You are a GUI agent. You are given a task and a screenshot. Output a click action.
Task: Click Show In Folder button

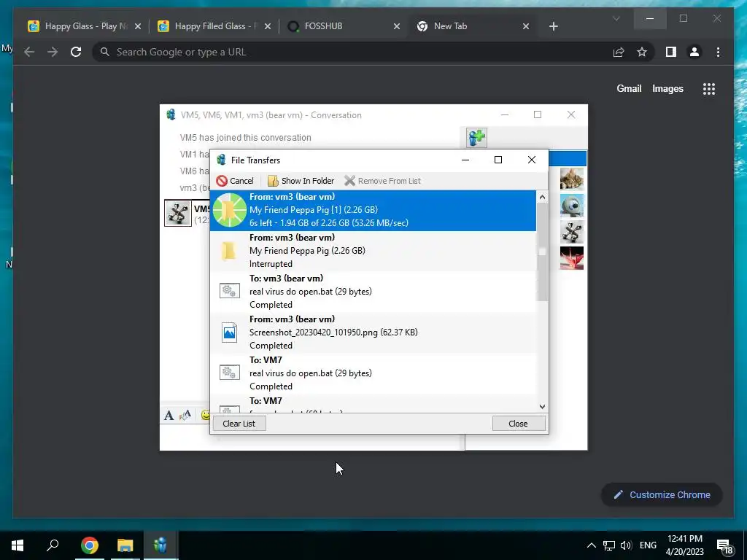301,181
